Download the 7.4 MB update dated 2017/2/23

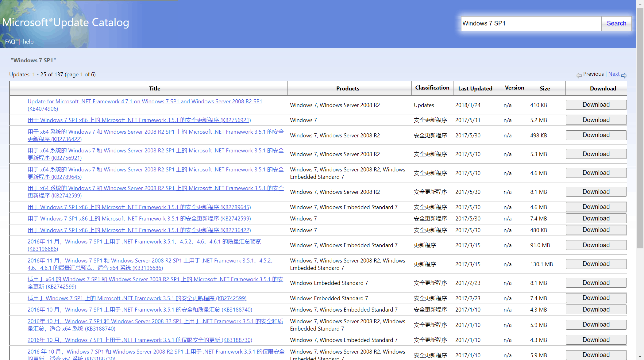[596, 298]
